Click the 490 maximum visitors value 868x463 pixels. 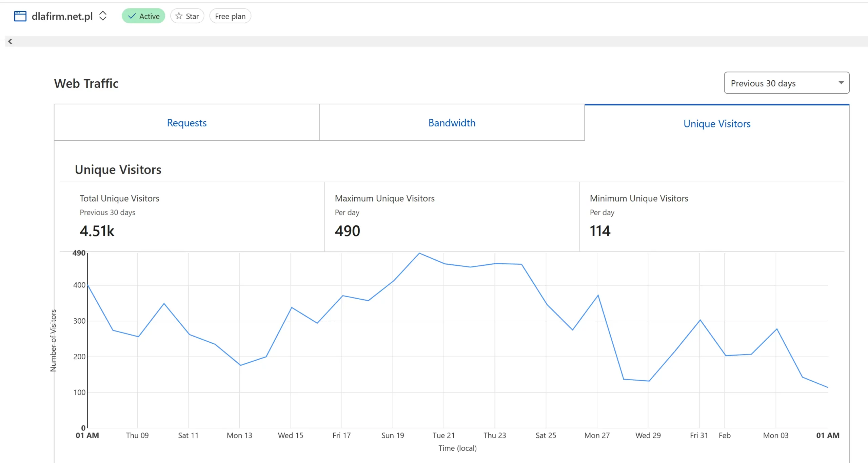tap(347, 231)
